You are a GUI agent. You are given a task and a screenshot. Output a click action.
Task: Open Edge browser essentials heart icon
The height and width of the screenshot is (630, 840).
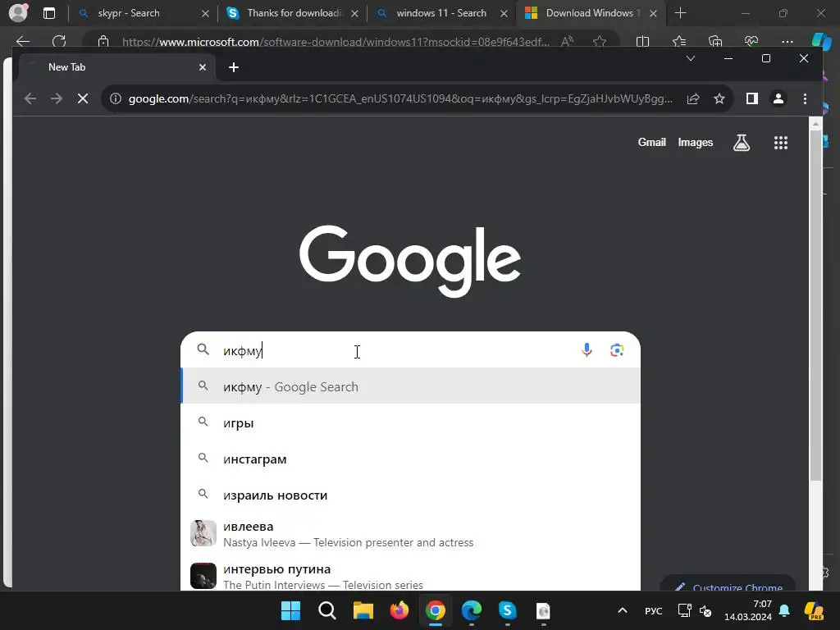coord(751,41)
